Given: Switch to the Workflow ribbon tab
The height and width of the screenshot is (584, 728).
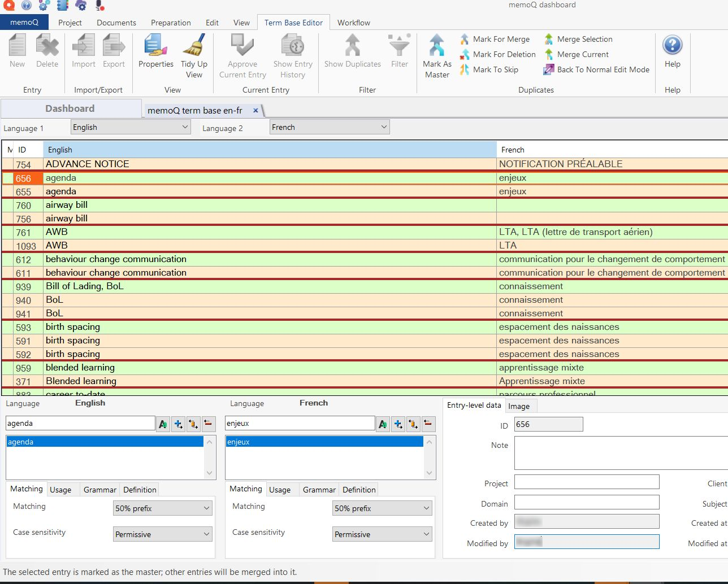Looking at the screenshot, I should tap(353, 23).
